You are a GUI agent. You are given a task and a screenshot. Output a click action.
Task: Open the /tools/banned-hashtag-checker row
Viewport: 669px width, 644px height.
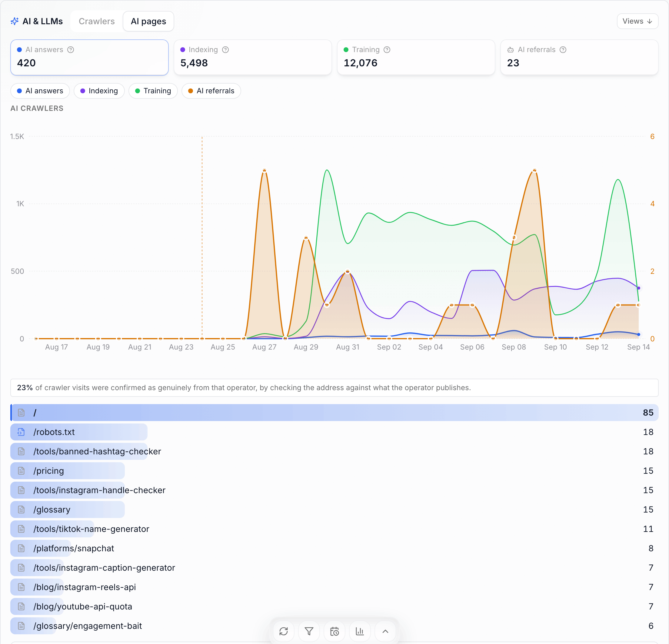point(334,452)
